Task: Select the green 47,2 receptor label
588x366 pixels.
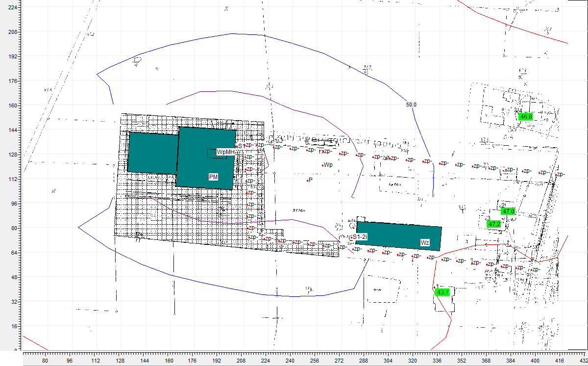Action: pos(494,224)
